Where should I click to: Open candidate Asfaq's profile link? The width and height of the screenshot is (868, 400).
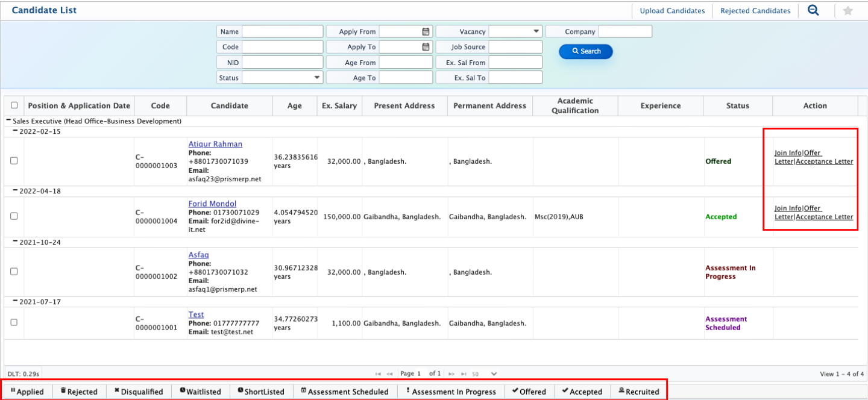click(x=198, y=255)
